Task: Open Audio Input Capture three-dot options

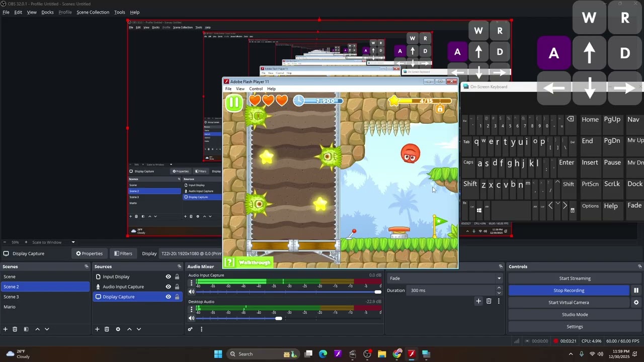Action: pos(191,283)
